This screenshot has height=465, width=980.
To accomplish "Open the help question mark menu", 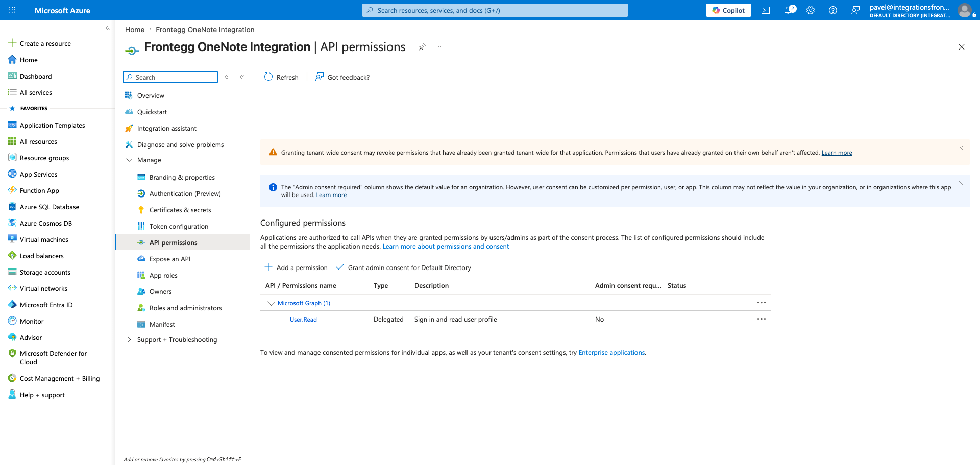I will [833, 10].
